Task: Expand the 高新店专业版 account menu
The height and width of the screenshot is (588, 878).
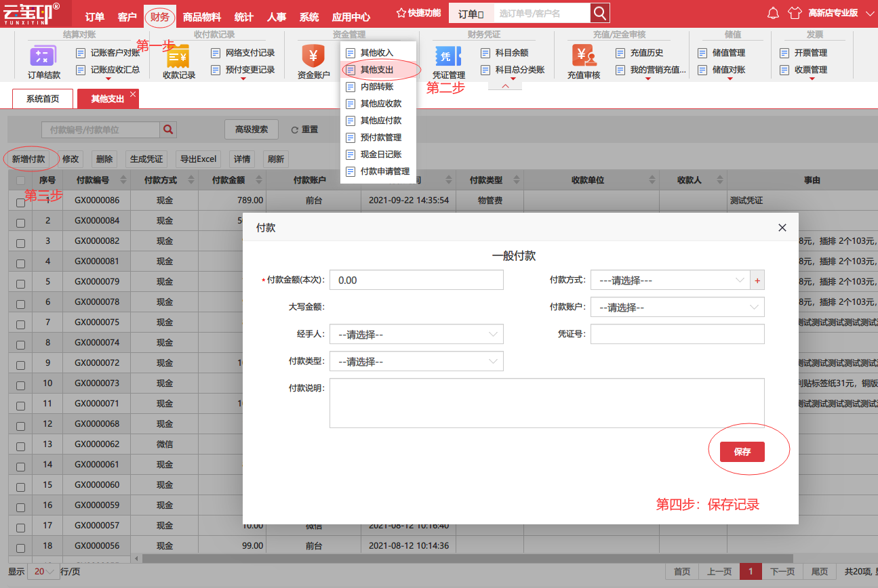Action: [841, 14]
